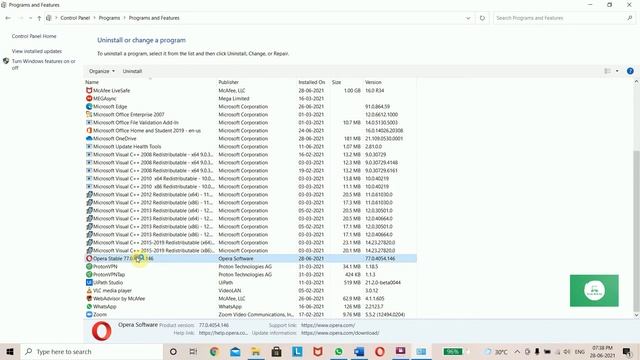Open File Explorer from the taskbar
Image resolution: width=640 pixels, height=360 pixels.
(256, 351)
